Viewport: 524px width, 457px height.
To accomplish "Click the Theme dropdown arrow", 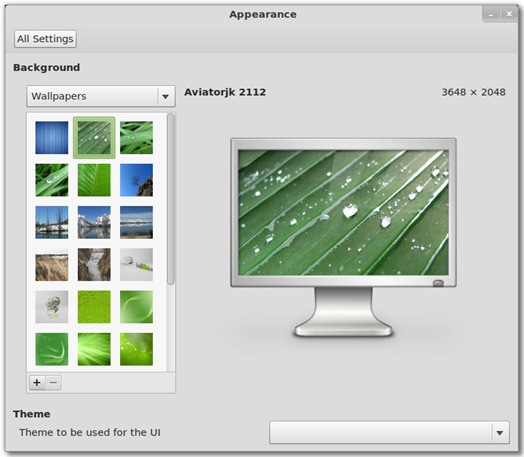I will point(500,433).
